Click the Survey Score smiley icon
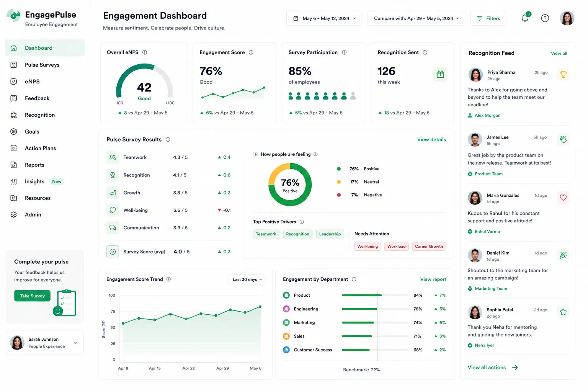Viewport: 588px width, 392px height. [113, 252]
